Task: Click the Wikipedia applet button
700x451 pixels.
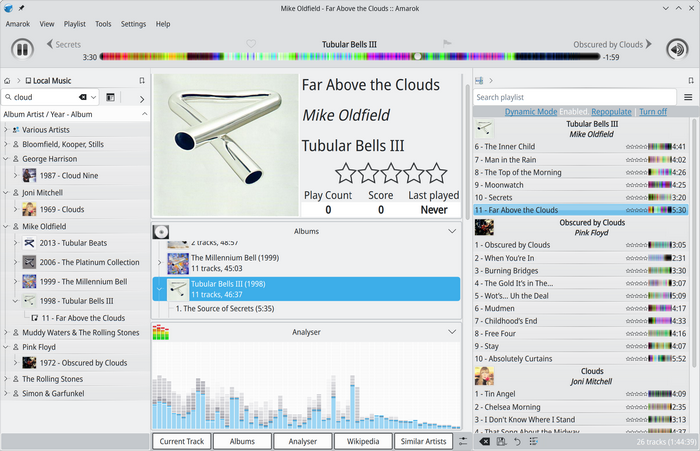Action: click(x=363, y=441)
